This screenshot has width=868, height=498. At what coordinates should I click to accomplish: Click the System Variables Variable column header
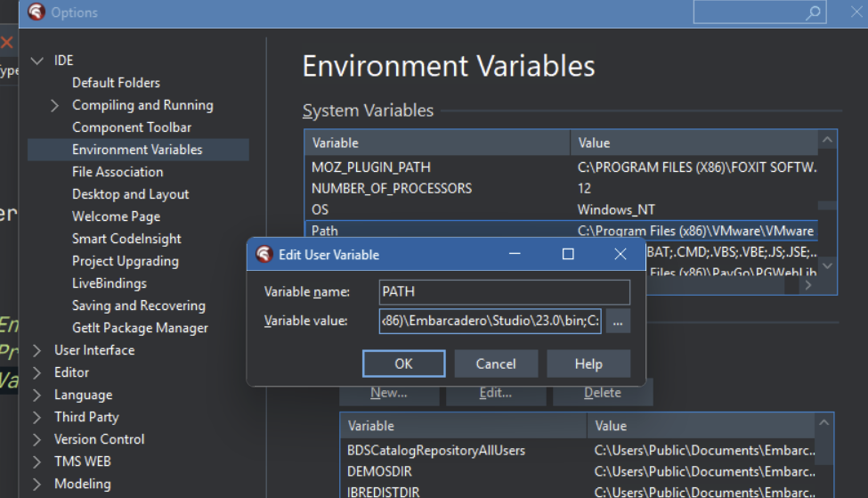437,143
